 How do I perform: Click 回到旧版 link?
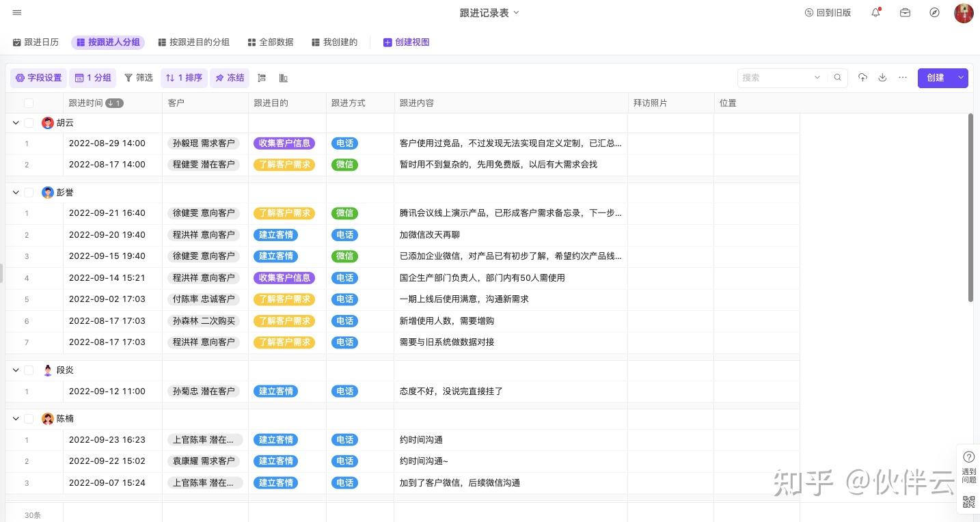click(x=828, y=12)
